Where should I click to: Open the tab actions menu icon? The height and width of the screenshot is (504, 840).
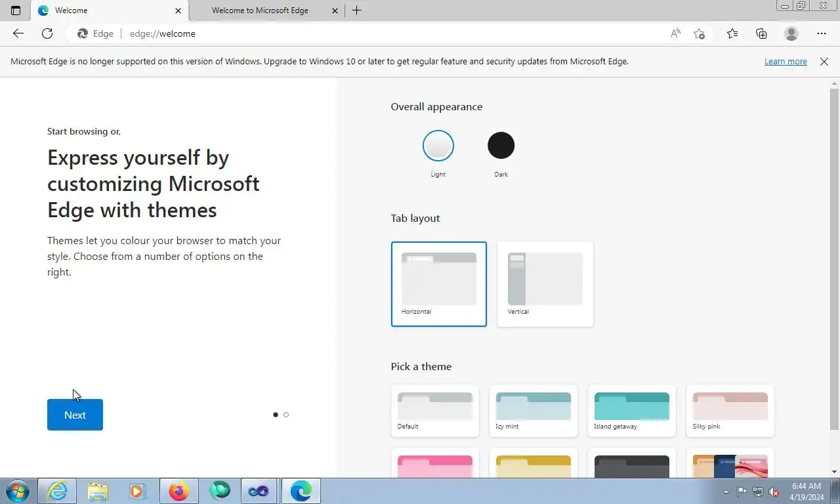pyautogui.click(x=16, y=10)
